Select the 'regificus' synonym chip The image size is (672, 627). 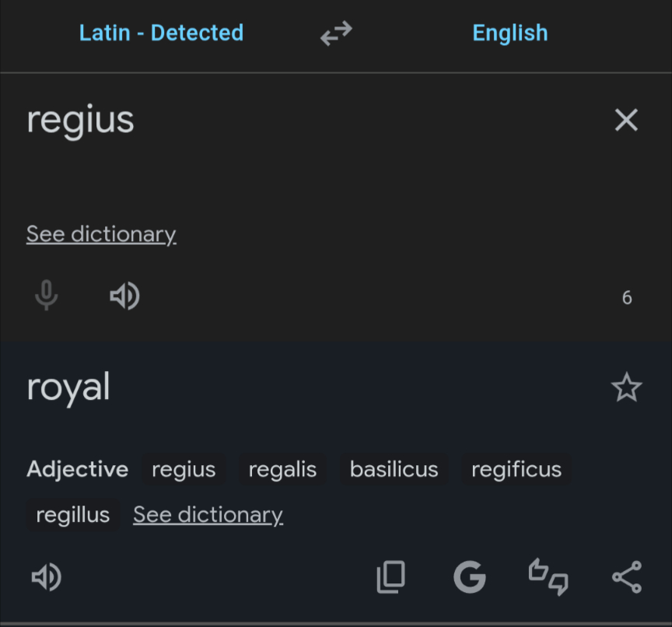[x=516, y=470]
